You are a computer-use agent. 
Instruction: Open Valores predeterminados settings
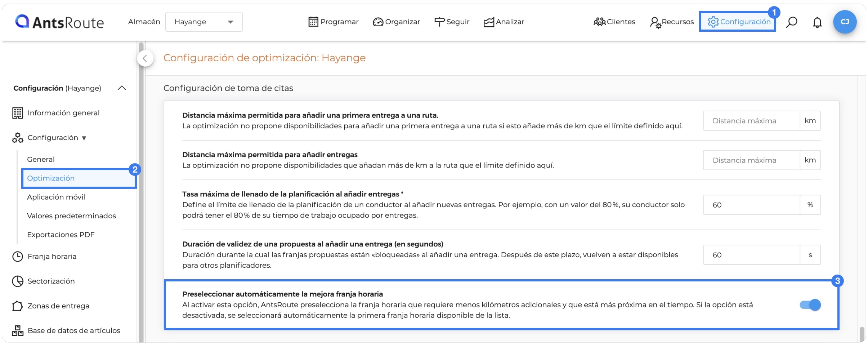tap(71, 216)
